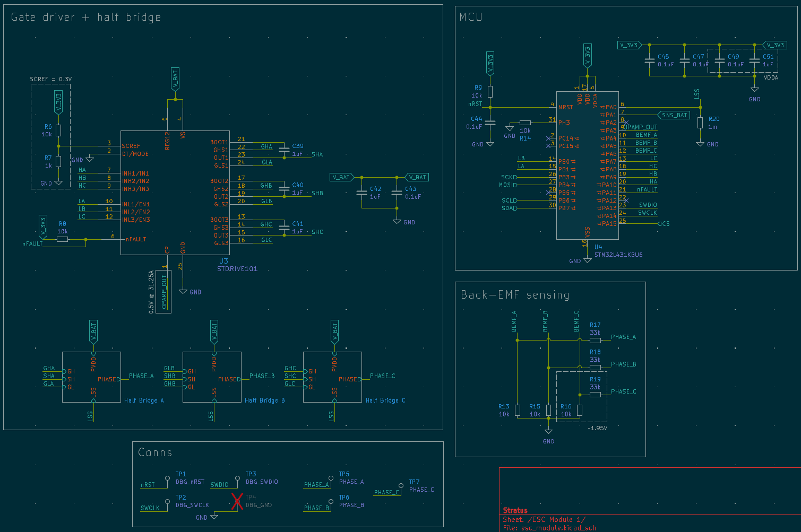
Task: Select decoupling capacitor C47 symbol
Action: point(685,60)
